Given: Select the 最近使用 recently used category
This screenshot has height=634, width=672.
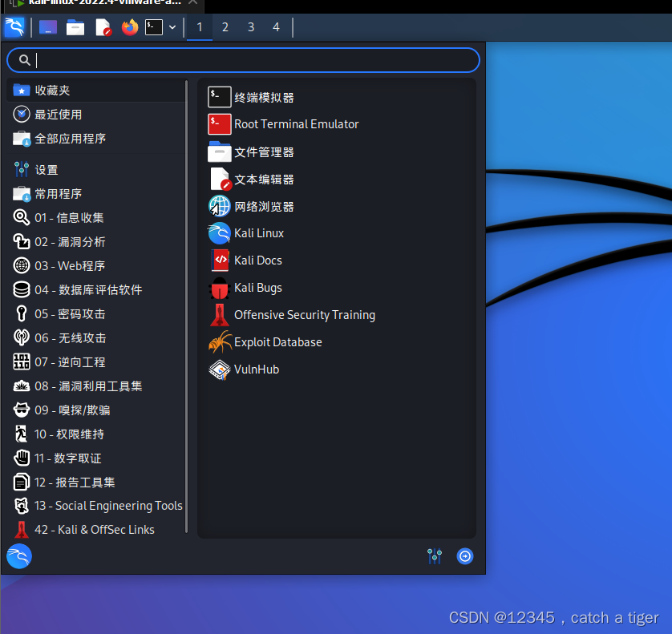Looking at the screenshot, I should [x=96, y=115].
